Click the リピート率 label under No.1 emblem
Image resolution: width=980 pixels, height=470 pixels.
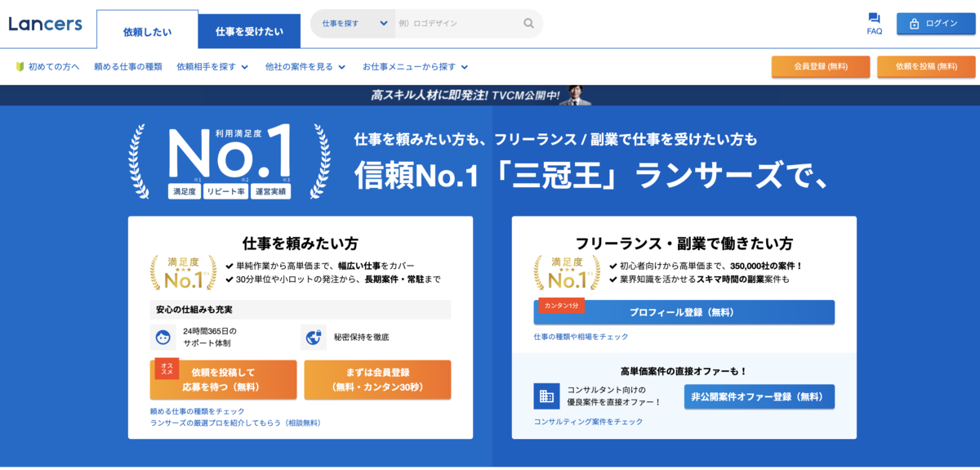pyautogui.click(x=225, y=192)
